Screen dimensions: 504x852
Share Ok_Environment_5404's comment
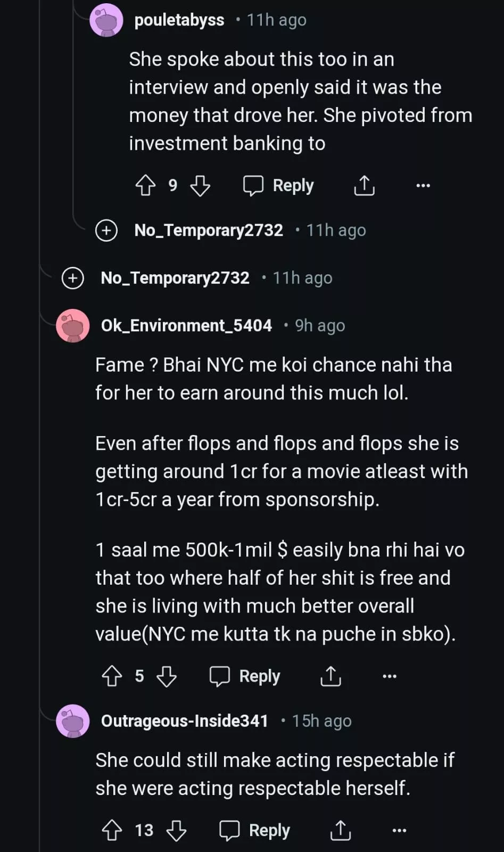coord(331,676)
